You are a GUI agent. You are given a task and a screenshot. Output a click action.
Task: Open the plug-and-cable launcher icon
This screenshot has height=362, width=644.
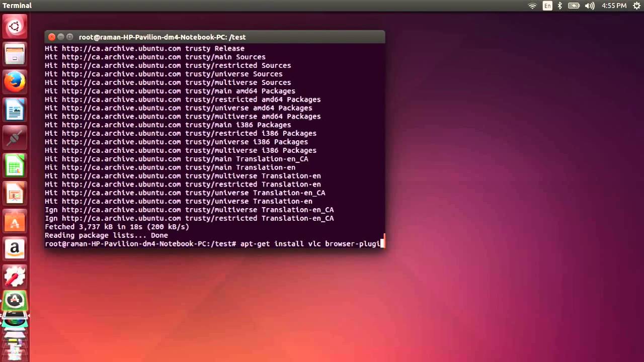click(x=15, y=137)
